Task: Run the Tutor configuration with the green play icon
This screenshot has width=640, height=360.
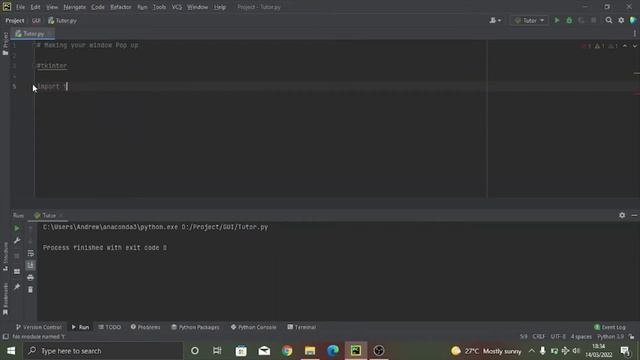Action: tap(557, 20)
